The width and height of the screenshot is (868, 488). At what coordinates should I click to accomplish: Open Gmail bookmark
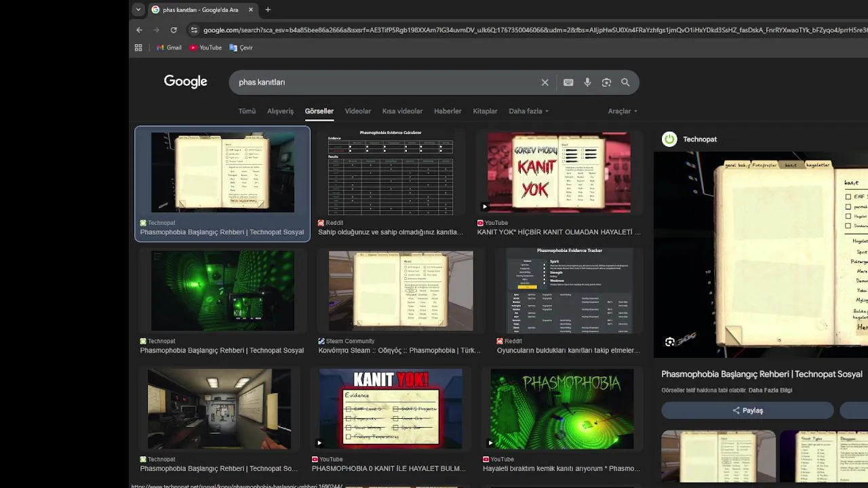169,47
